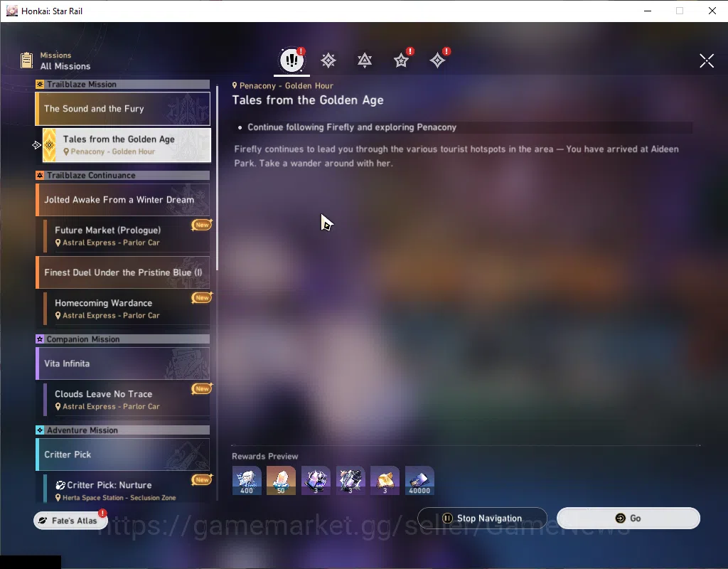The image size is (728, 569).
Task: Click the Companion Mission header star icon
Action: [x=40, y=339]
